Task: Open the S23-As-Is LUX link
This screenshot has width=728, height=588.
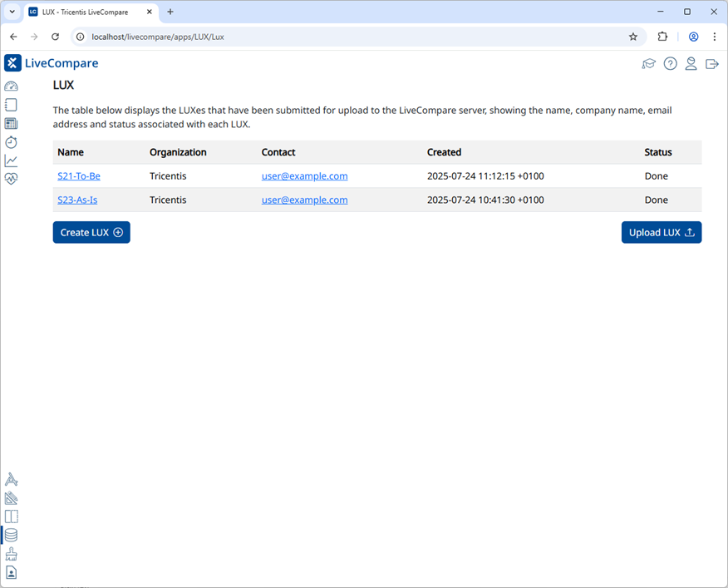Action: (77, 200)
